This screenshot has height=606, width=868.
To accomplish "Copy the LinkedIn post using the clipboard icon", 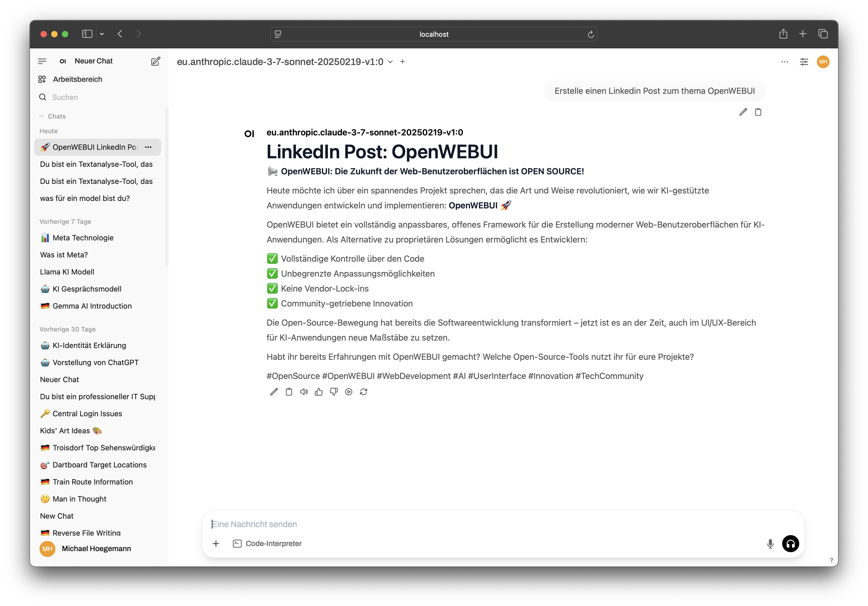I will [x=288, y=392].
